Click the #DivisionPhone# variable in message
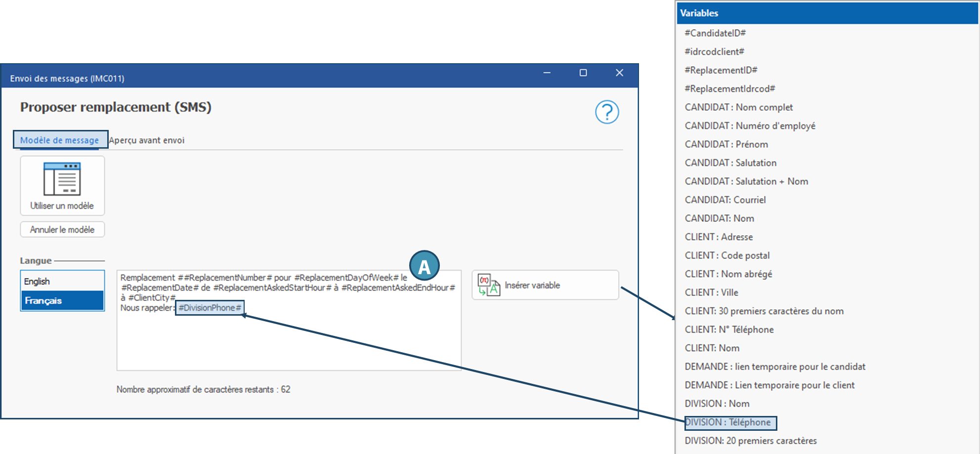Screen dimensions: 980x454 pos(210,308)
